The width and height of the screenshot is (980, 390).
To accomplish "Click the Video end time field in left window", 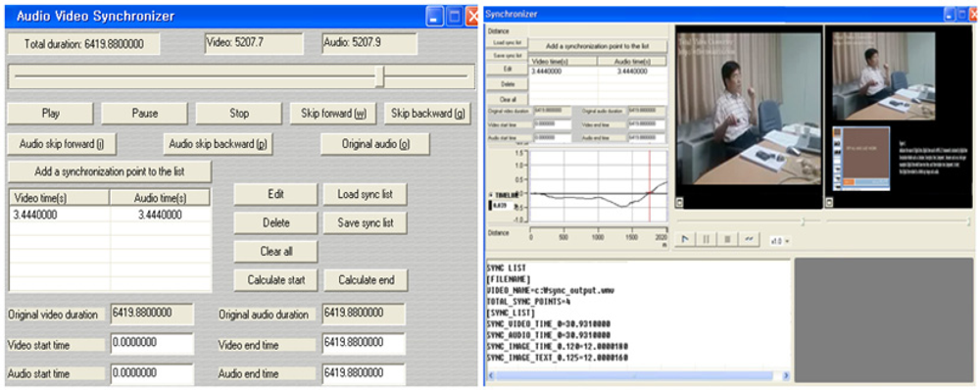I will pos(364,343).
